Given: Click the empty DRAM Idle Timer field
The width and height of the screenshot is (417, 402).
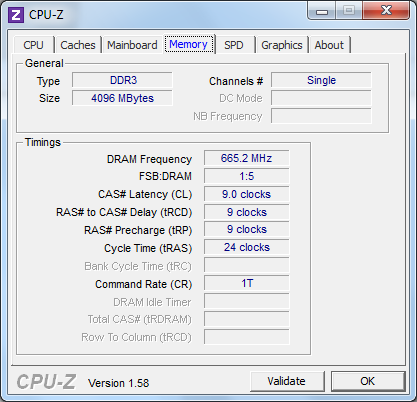Looking at the screenshot, I should click(247, 301).
